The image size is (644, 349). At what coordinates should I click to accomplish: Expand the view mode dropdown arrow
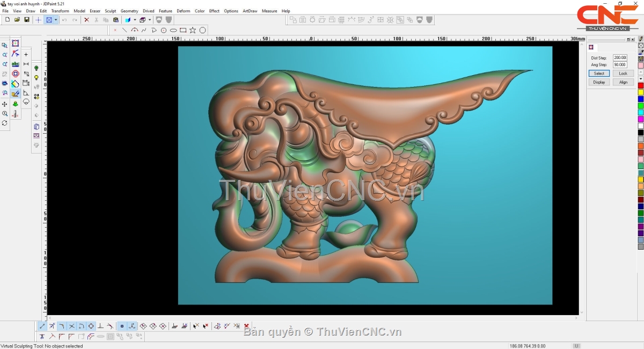[x=56, y=20]
